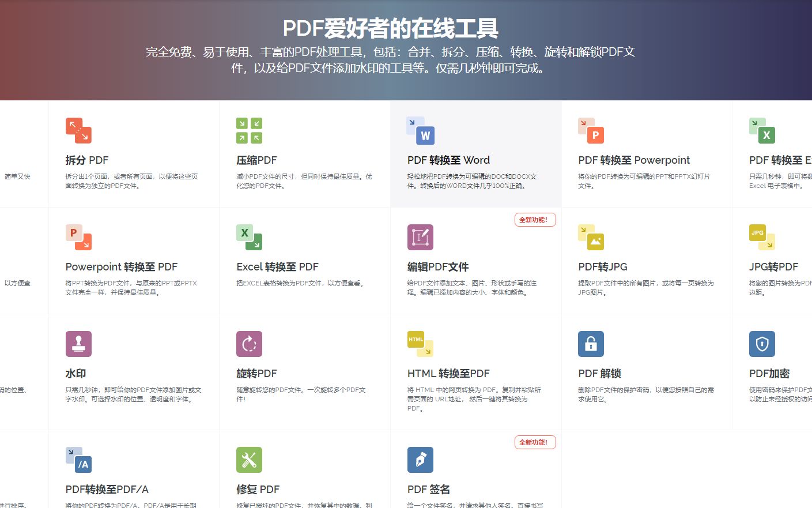Open the 编辑PDF文件 title
Viewport: 812px width, 508px height.
(438, 267)
